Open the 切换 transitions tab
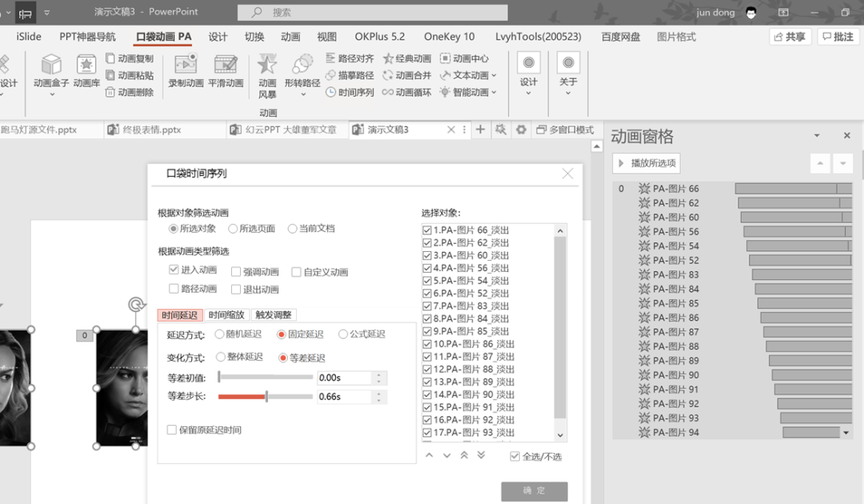 point(254,37)
